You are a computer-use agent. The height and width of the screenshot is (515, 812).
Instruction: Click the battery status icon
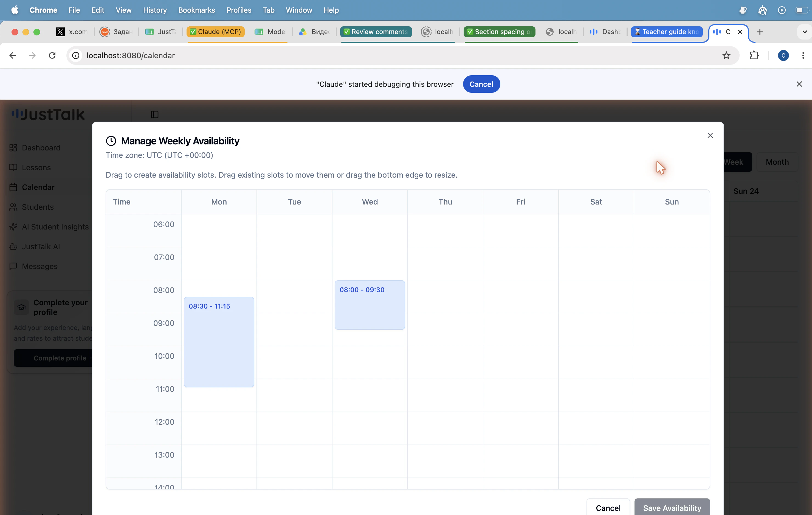coord(802,10)
